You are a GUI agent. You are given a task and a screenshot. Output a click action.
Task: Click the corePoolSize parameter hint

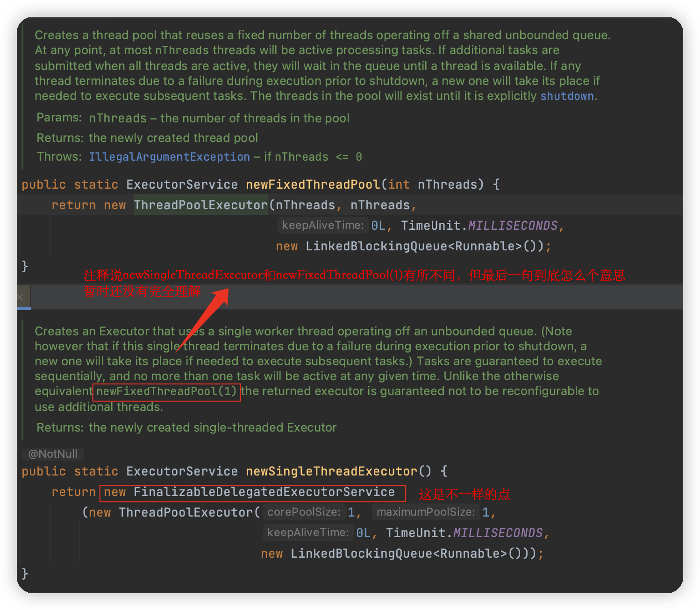pyautogui.click(x=304, y=512)
